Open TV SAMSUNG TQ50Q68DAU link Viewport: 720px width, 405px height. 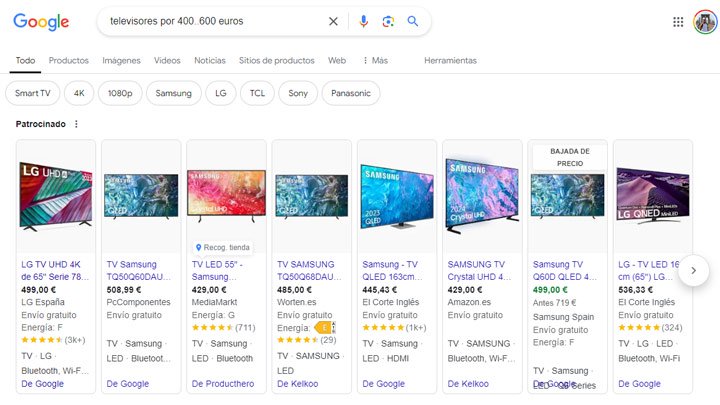309,270
